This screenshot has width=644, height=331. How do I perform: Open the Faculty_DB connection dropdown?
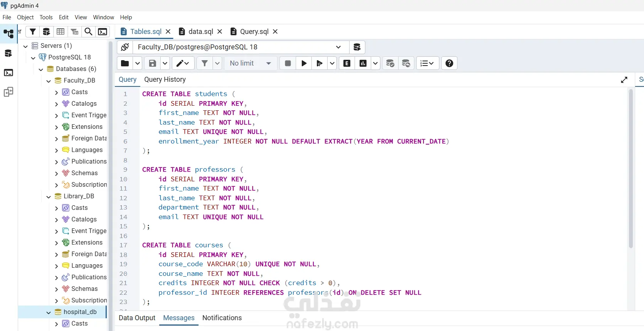pyautogui.click(x=338, y=47)
